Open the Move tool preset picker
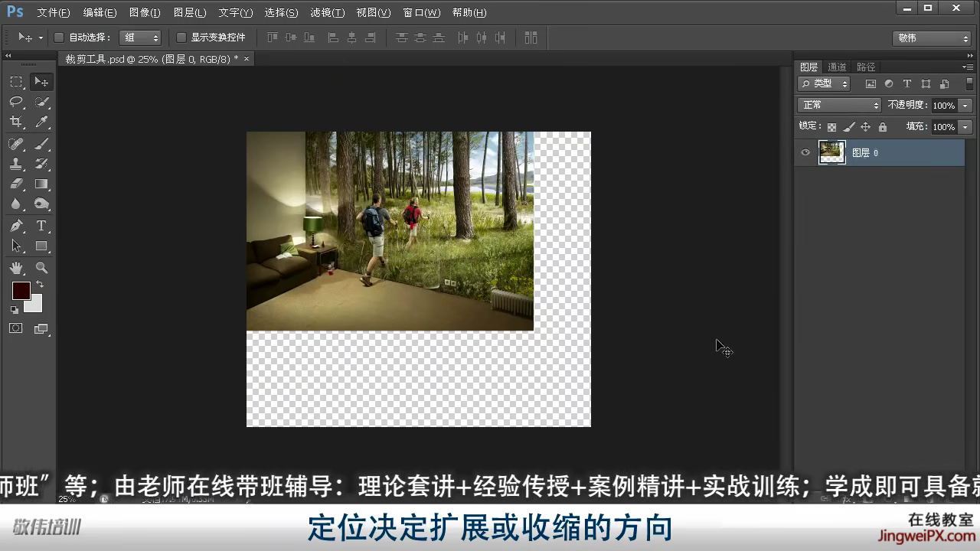 31,37
